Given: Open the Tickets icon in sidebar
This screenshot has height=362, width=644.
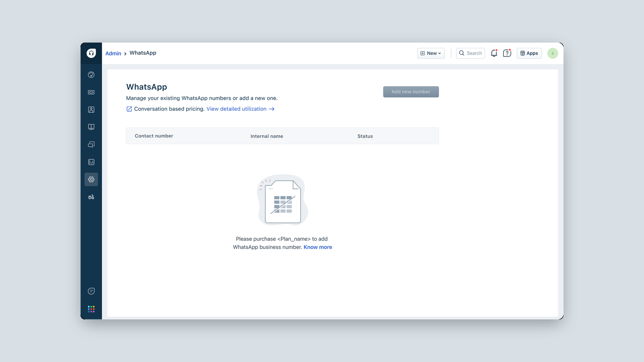Looking at the screenshot, I should pos(91,92).
